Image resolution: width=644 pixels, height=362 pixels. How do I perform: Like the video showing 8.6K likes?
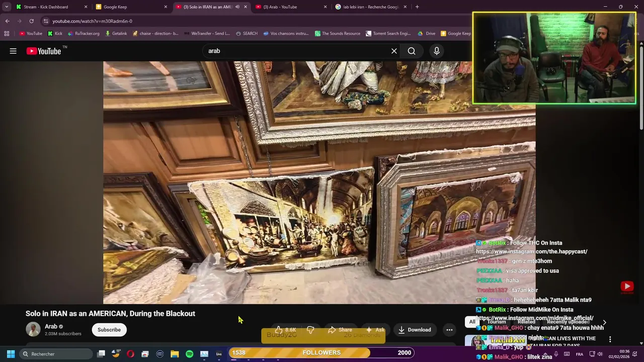(x=285, y=330)
